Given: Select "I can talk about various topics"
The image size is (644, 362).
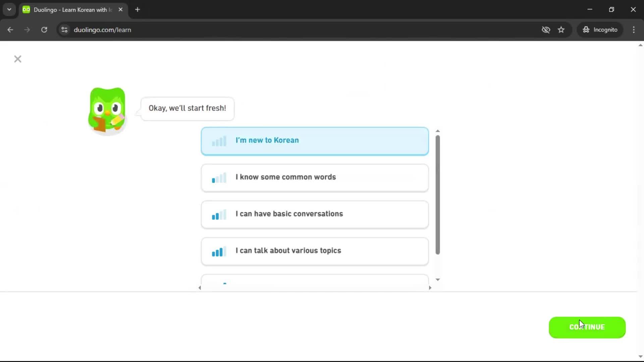Looking at the screenshot, I should [314, 251].
